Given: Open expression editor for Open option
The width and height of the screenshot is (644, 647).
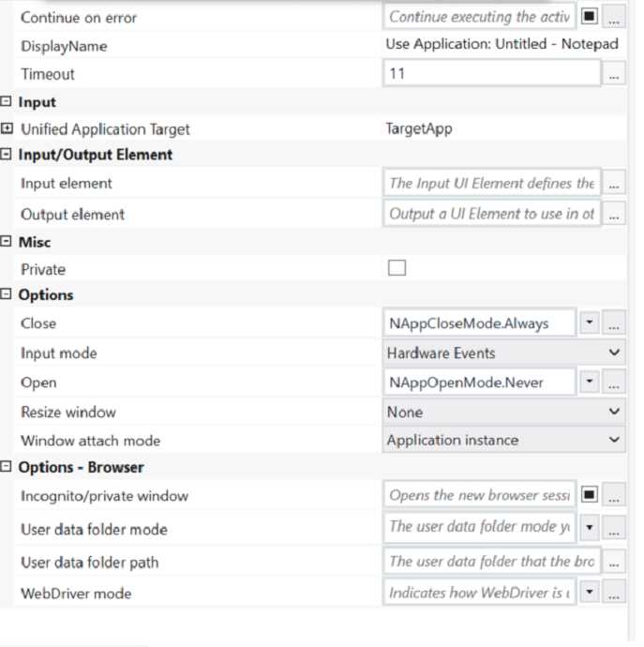Looking at the screenshot, I should coord(614,383).
